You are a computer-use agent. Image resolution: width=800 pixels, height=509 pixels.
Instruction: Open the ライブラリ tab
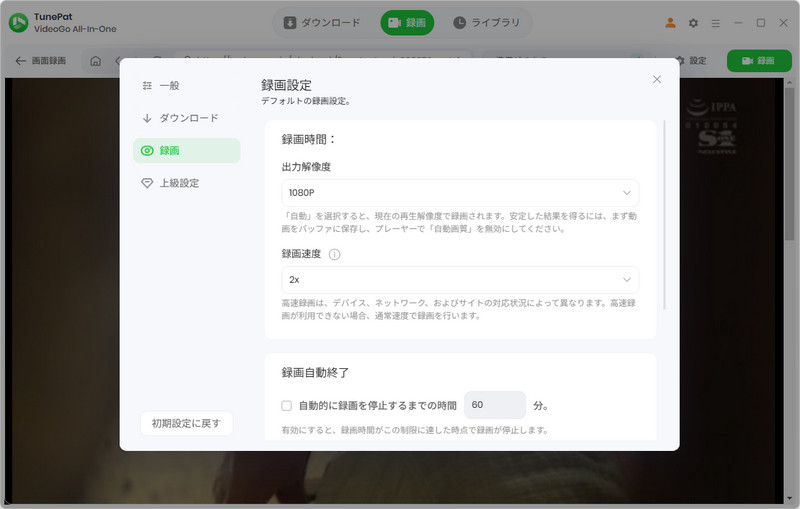(487, 23)
